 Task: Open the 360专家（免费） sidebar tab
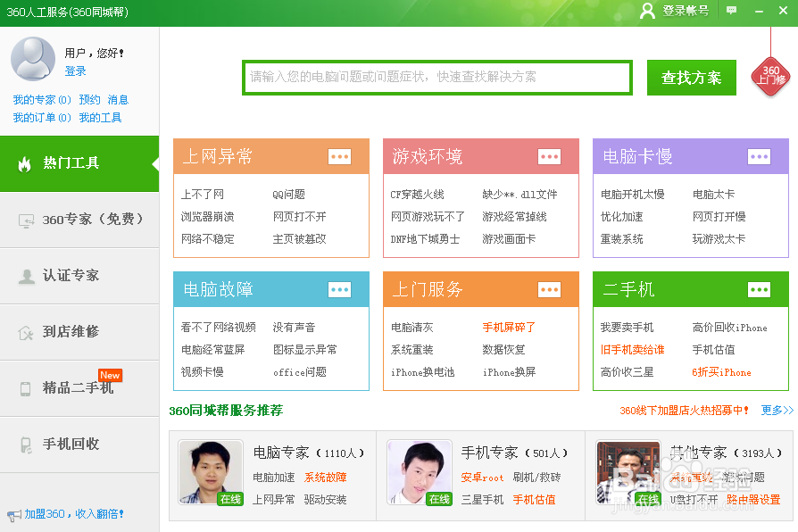(79, 220)
